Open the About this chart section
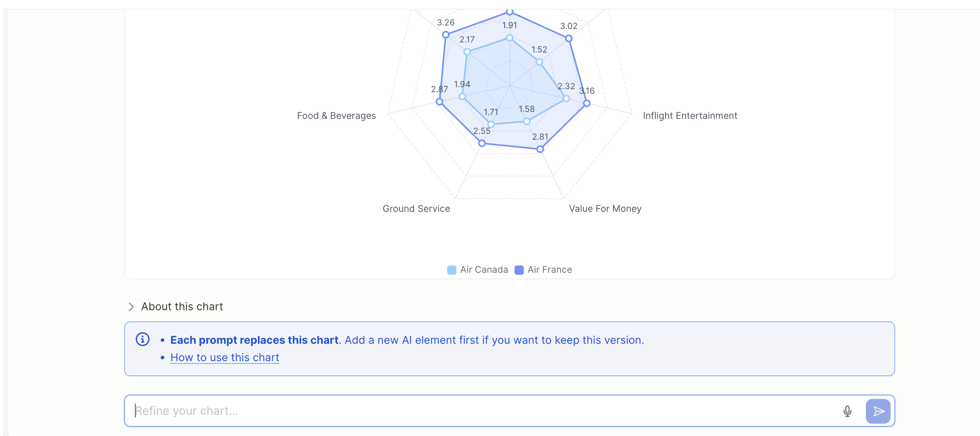 pos(182,307)
